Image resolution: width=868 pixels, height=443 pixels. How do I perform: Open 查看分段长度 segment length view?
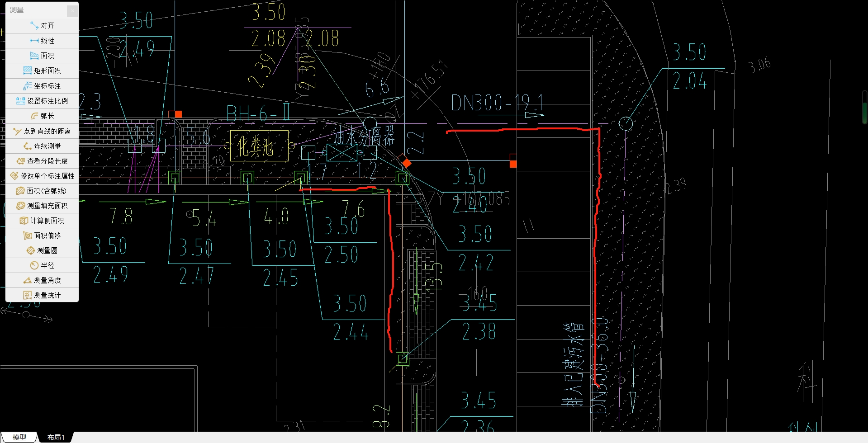point(42,161)
